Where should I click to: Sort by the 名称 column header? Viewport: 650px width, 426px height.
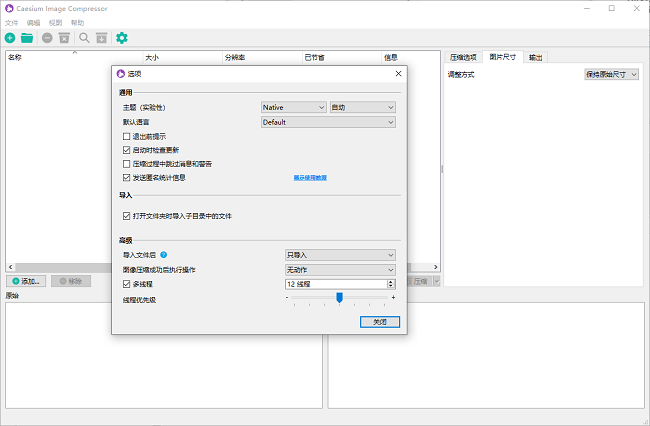(75, 58)
